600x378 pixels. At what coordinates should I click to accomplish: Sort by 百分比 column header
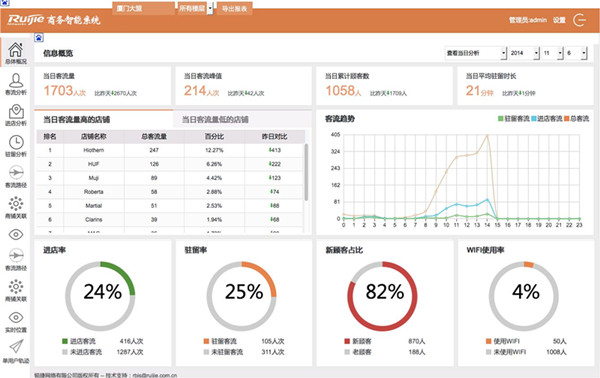pos(214,136)
